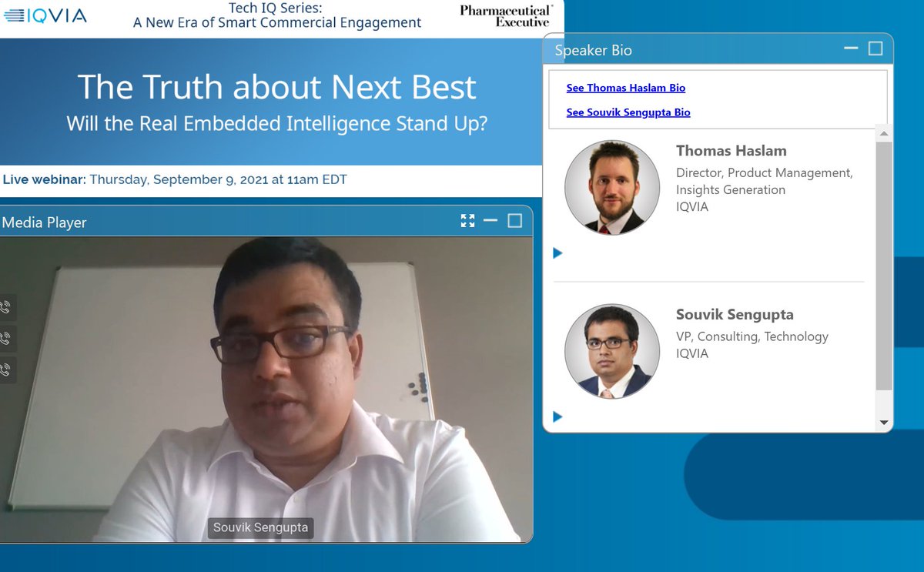Enter full screen in Media Player
The width and height of the screenshot is (924, 572).
[x=467, y=222]
